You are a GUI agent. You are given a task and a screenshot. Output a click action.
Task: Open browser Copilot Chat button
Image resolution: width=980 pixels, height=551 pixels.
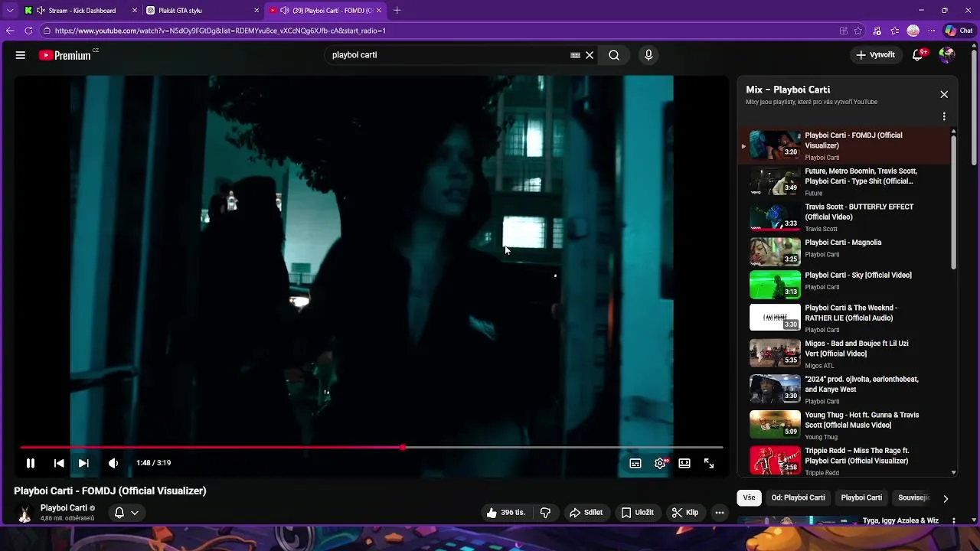(961, 31)
